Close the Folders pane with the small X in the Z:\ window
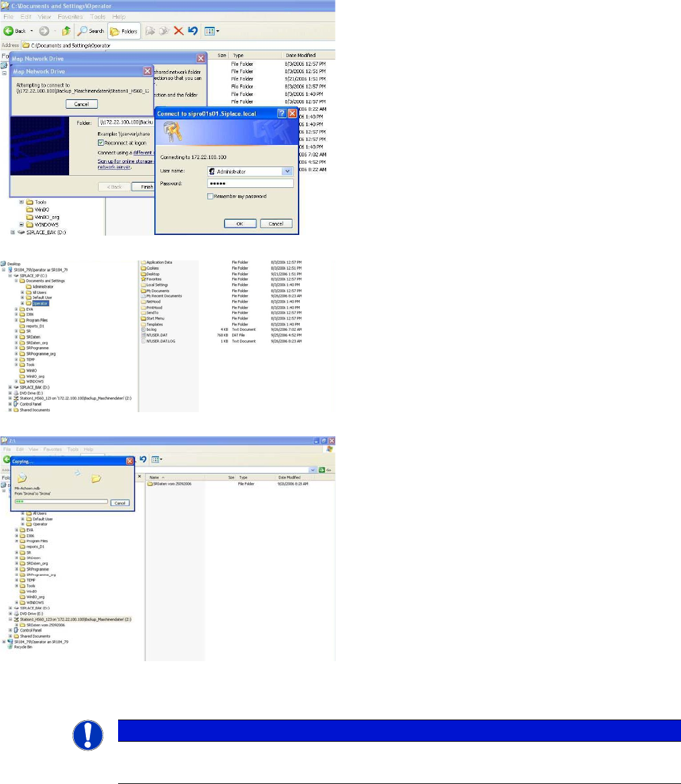The image size is (681, 784). (x=140, y=477)
